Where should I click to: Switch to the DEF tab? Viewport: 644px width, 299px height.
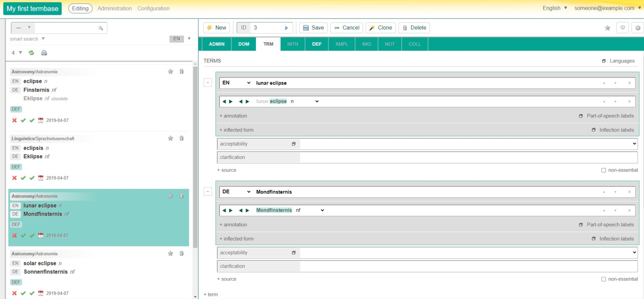pos(317,44)
